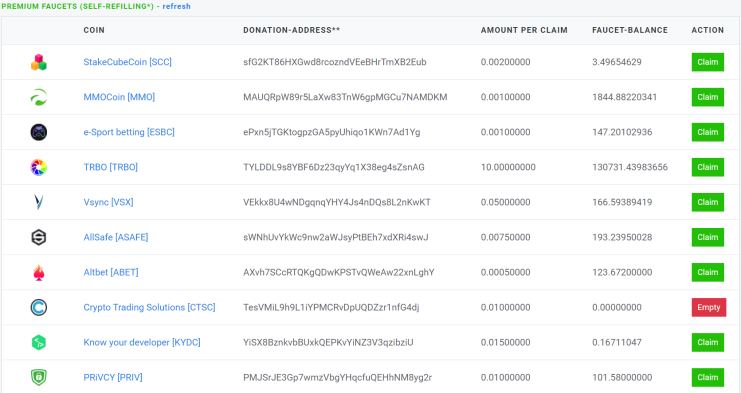Click the AllSafe amount 0.00750000
This screenshot has height=393, width=741.
(506, 237)
